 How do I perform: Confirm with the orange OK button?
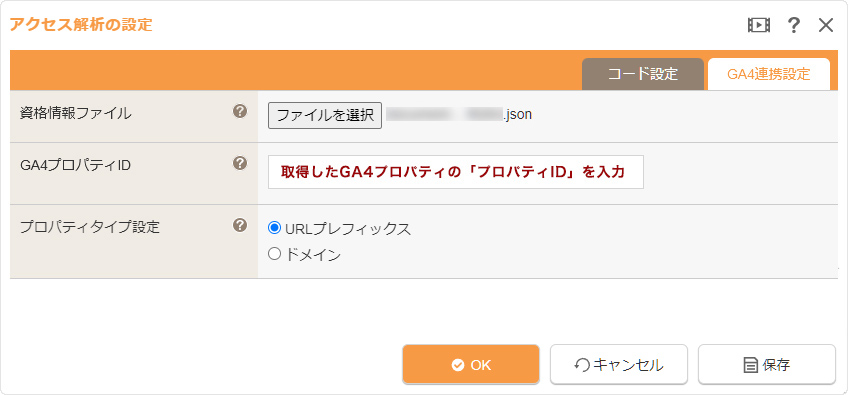pos(471,365)
